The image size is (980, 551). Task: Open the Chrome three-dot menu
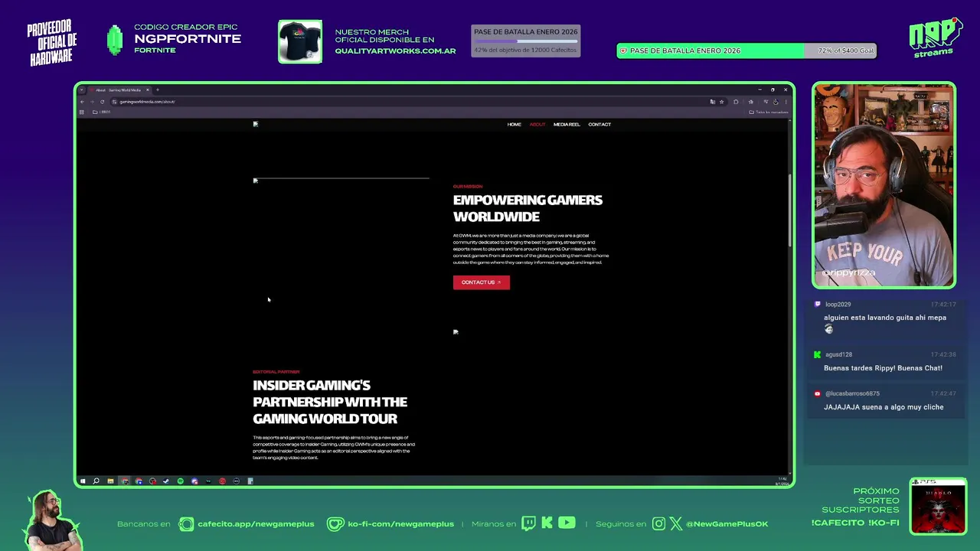[786, 102]
